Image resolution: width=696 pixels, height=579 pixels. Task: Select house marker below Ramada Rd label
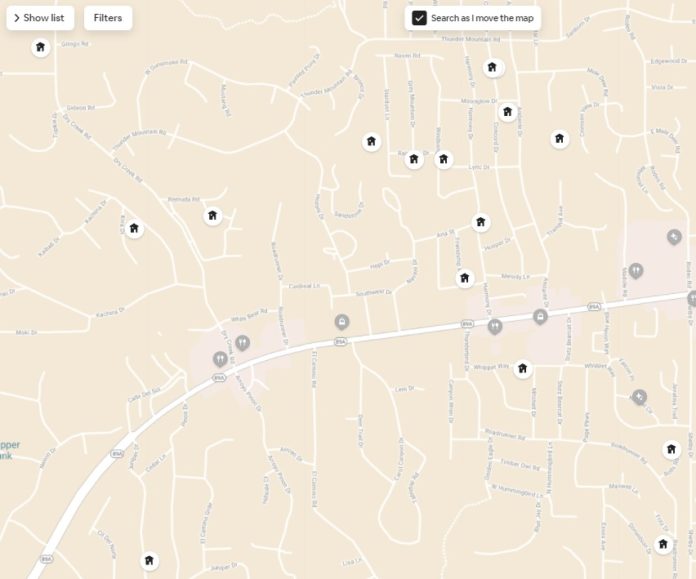(213, 216)
